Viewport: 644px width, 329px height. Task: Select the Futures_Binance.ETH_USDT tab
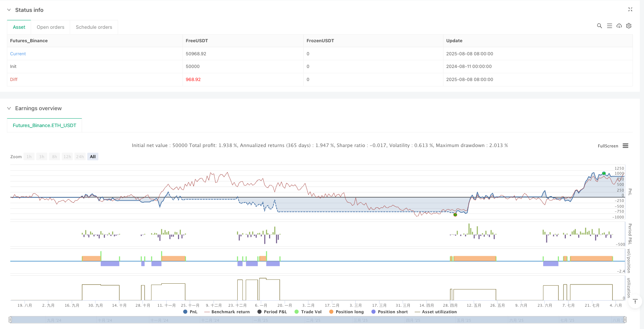click(x=44, y=126)
